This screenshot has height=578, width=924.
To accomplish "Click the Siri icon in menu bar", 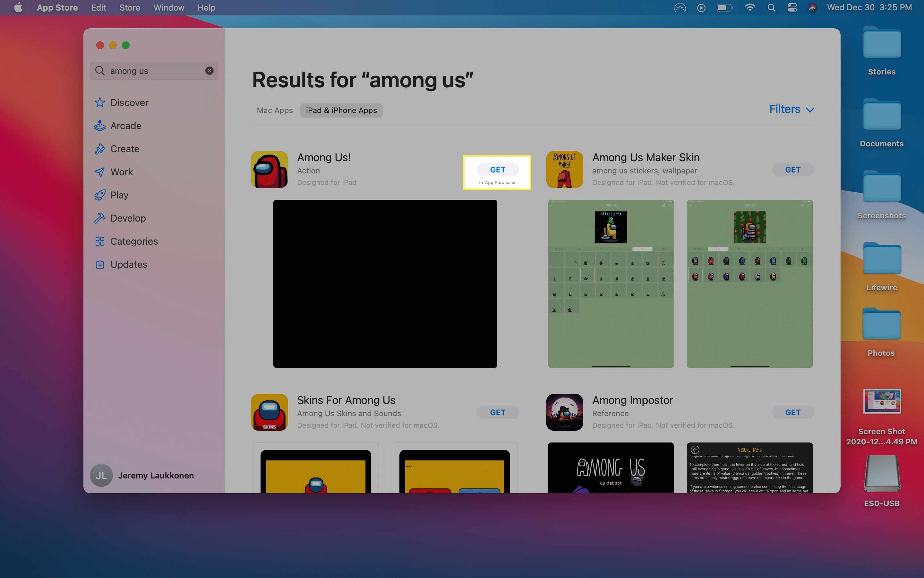I will click(x=812, y=8).
